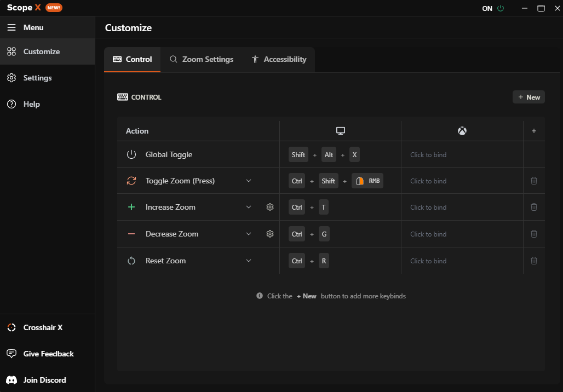Open Increase Zoom settings via gear icon

tap(269, 207)
